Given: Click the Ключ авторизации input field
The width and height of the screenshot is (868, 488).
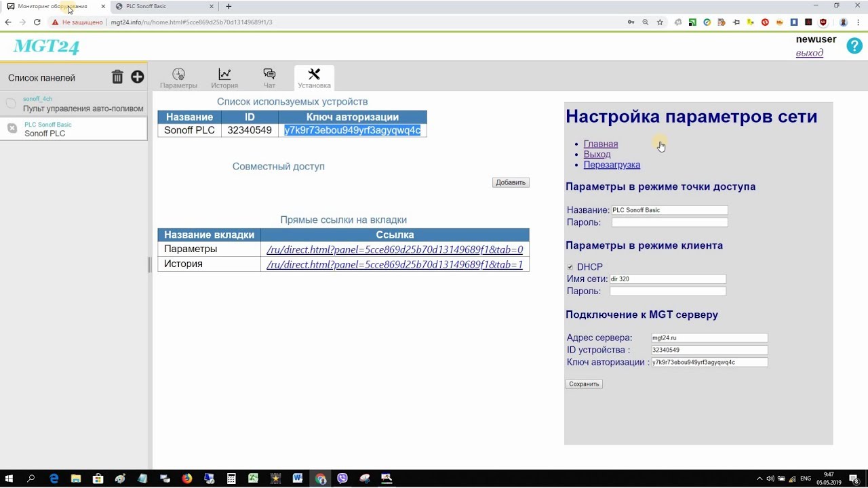Looking at the screenshot, I should pyautogui.click(x=709, y=362).
